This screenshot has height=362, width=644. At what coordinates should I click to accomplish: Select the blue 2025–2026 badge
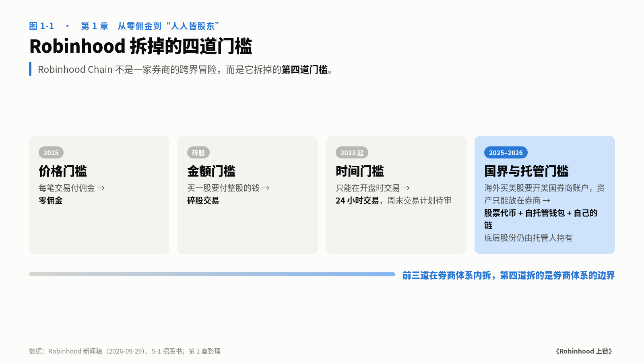506,153
